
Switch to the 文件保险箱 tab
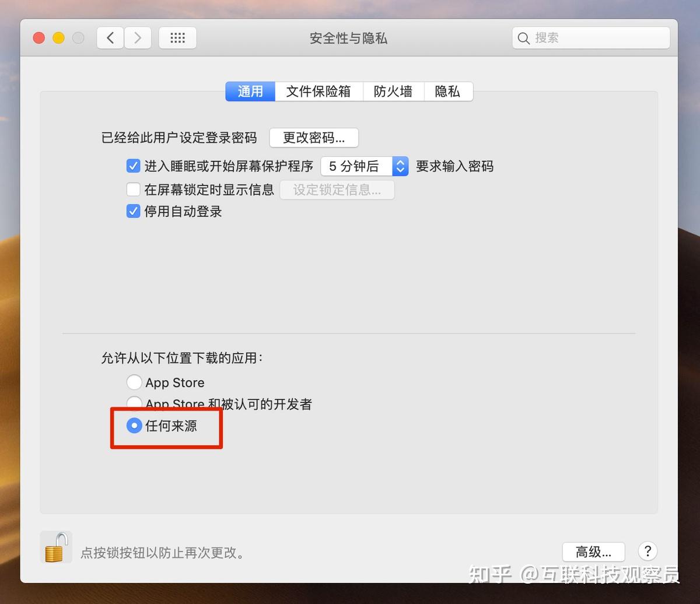tap(318, 91)
